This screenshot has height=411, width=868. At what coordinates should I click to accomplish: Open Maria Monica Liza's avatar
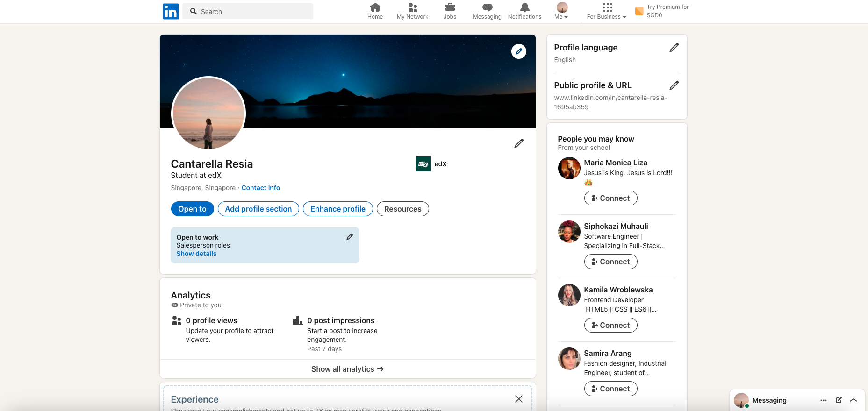tap(569, 168)
